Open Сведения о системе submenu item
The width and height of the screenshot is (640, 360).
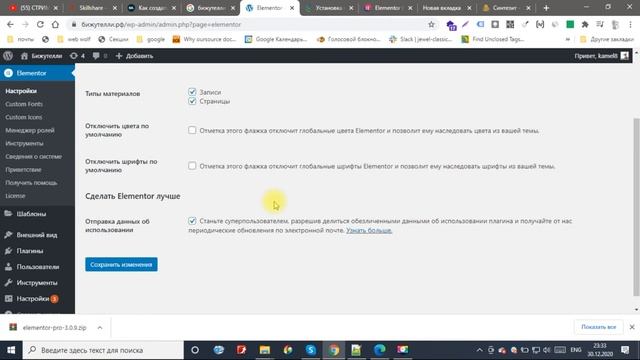click(33, 156)
